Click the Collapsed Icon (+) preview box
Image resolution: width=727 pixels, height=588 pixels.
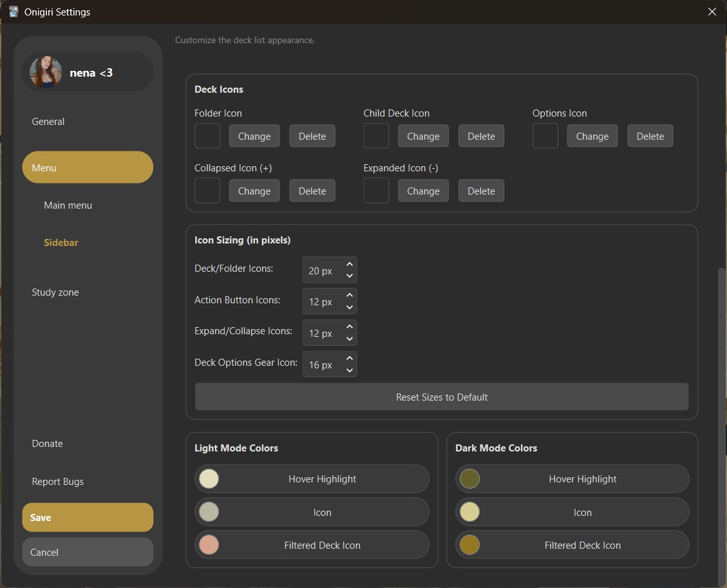coord(207,191)
